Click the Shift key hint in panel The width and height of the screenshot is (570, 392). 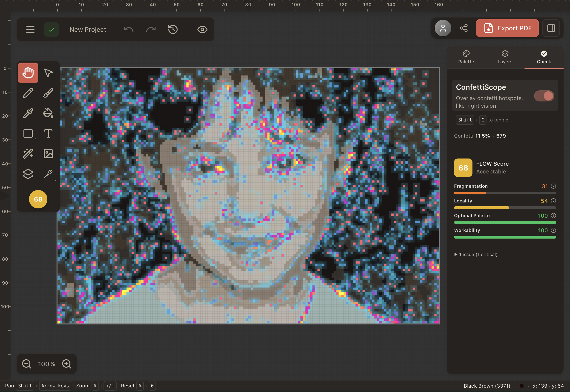point(465,120)
